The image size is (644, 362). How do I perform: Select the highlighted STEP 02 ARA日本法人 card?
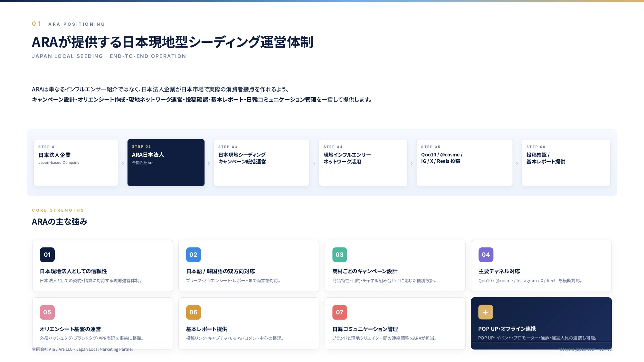[x=166, y=162]
